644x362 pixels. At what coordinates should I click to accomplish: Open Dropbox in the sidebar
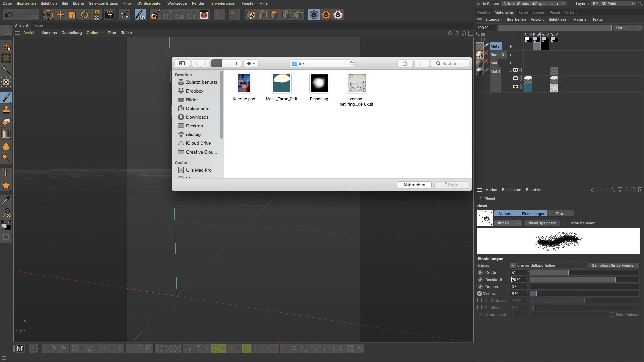click(x=195, y=91)
